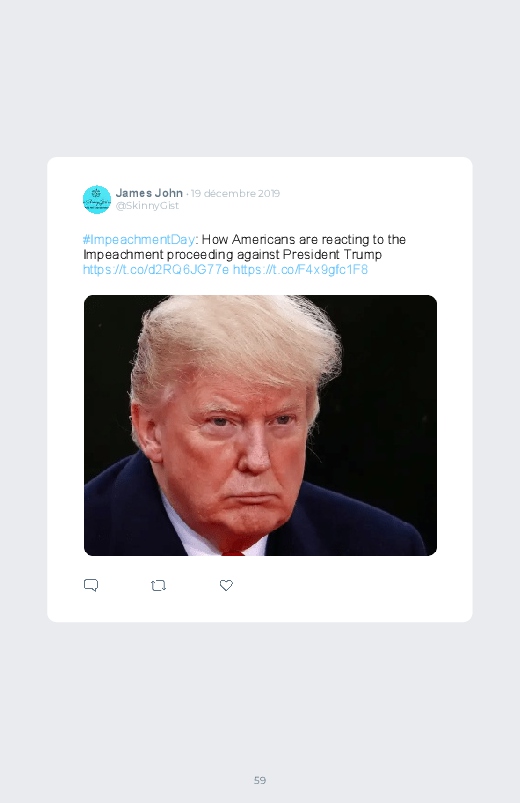Open James John's profile name

click(x=149, y=193)
